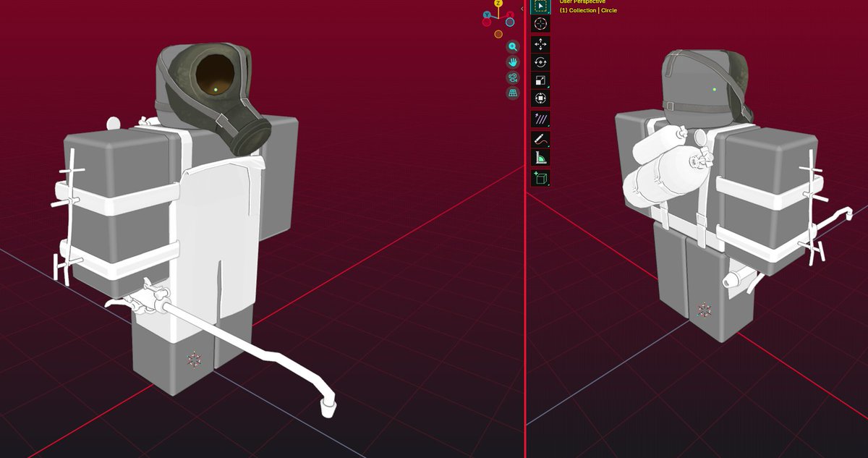Viewport: 868px width, 458px height.
Task: Activate the Move tool
Action: point(540,45)
